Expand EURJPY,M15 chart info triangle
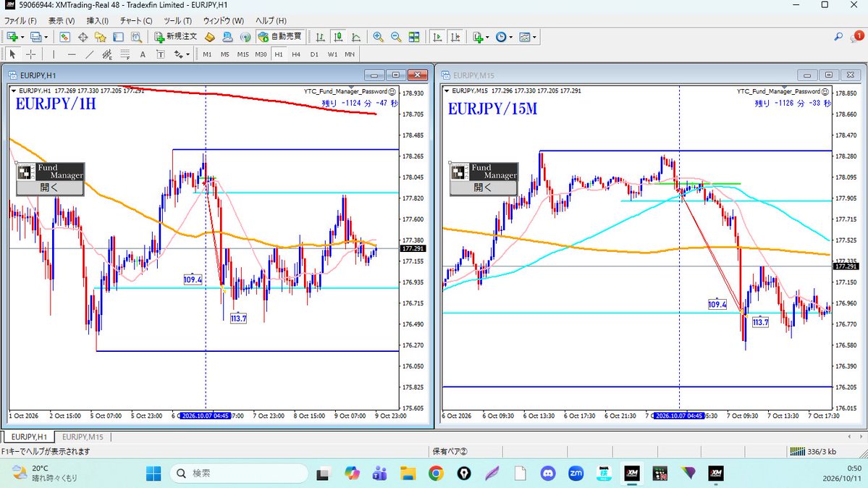Viewport: 868px width, 488px height. point(447,91)
